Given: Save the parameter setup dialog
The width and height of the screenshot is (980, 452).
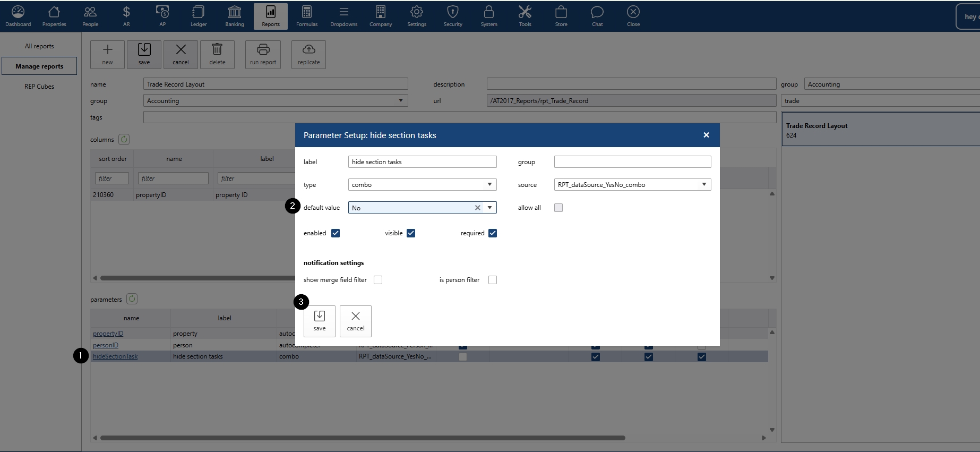Looking at the screenshot, I should click(x=320, y=321).
